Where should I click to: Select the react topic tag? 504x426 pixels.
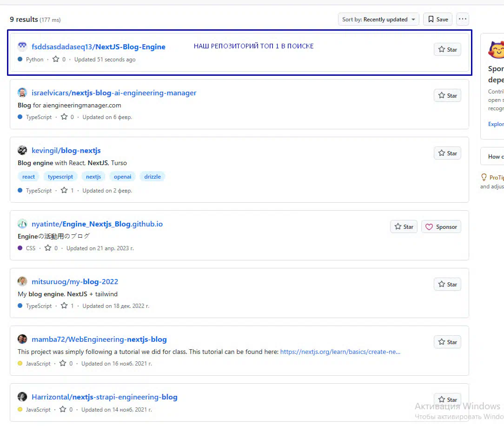(29, 177)
